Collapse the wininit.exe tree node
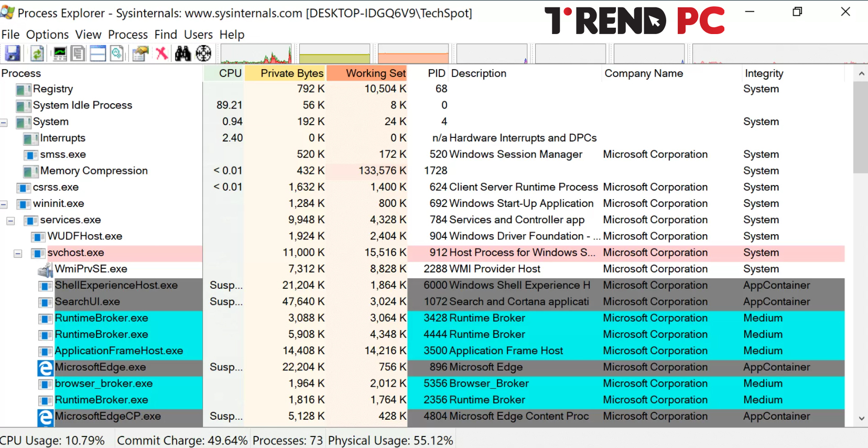Screen dimensions: 868x448 [x=4, y=204]
